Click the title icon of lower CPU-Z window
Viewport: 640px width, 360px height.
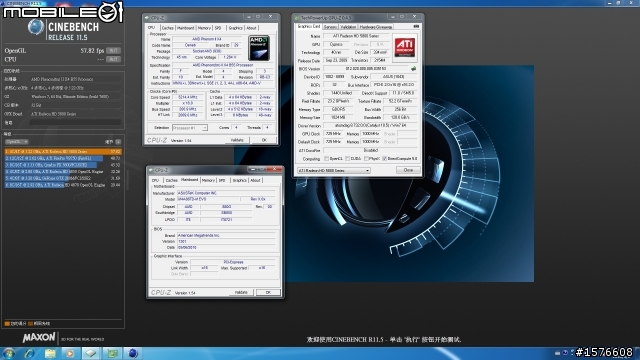click(151, 170)
